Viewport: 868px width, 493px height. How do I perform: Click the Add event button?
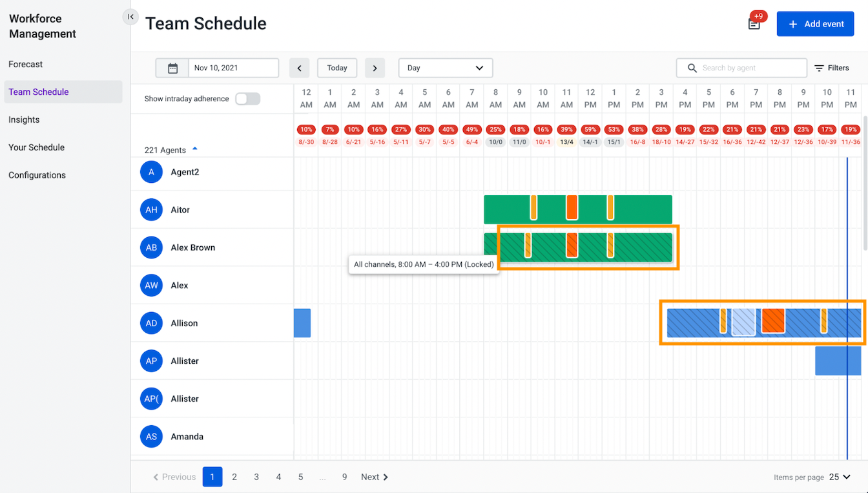tap(815, 24)
